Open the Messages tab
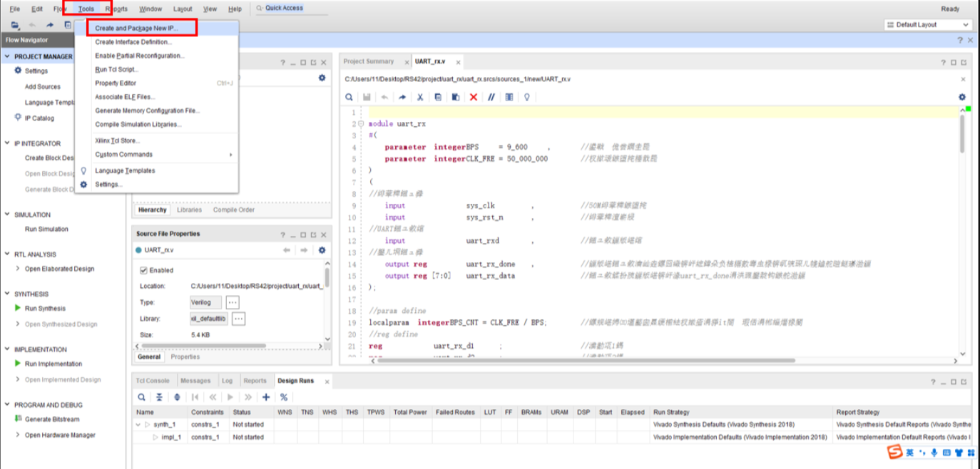Viewport: 980px width, 469px height. click(195, 381)
